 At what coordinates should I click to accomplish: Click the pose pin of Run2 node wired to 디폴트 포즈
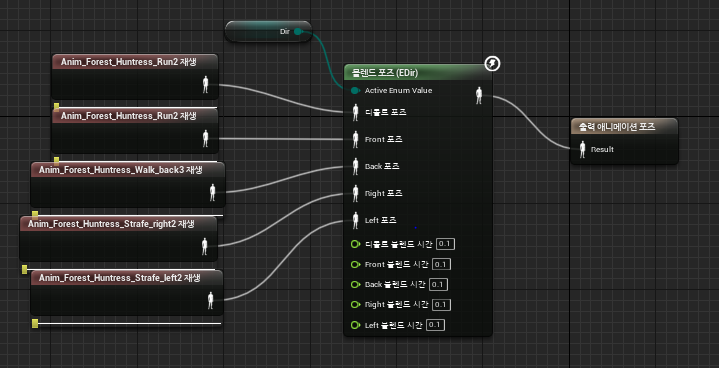point(206,85)
